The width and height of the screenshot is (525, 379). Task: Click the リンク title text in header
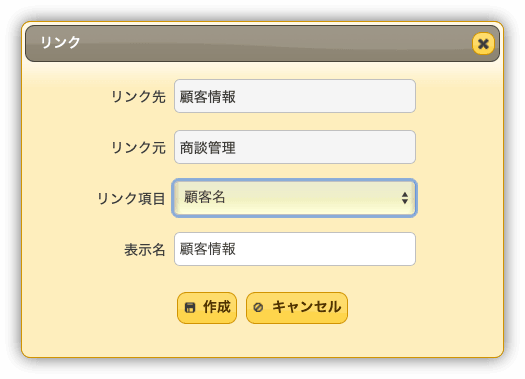coord(60,43)
